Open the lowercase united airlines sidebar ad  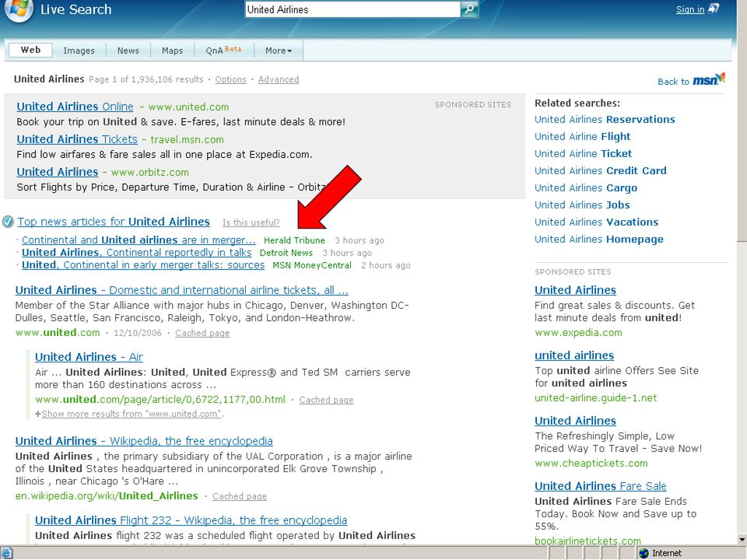coord(574,355)
